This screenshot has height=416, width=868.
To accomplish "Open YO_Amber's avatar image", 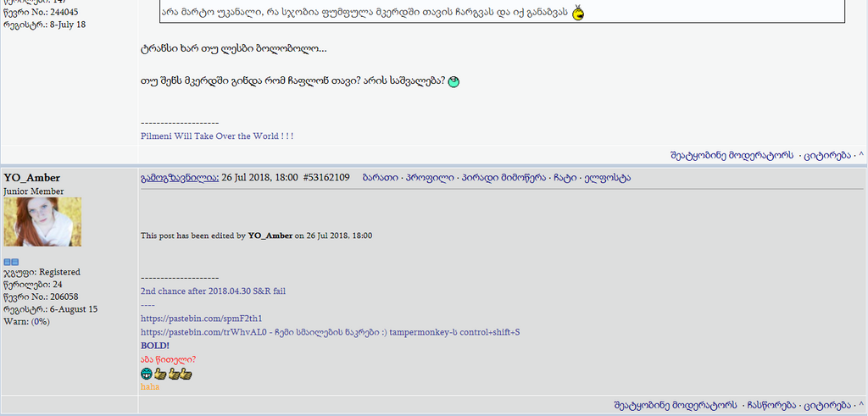I will (42, 222).
